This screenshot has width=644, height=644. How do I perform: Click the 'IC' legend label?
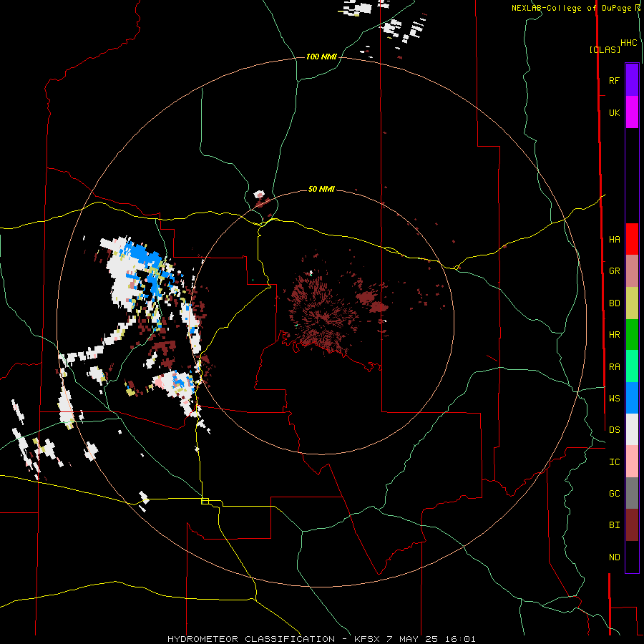614,462
